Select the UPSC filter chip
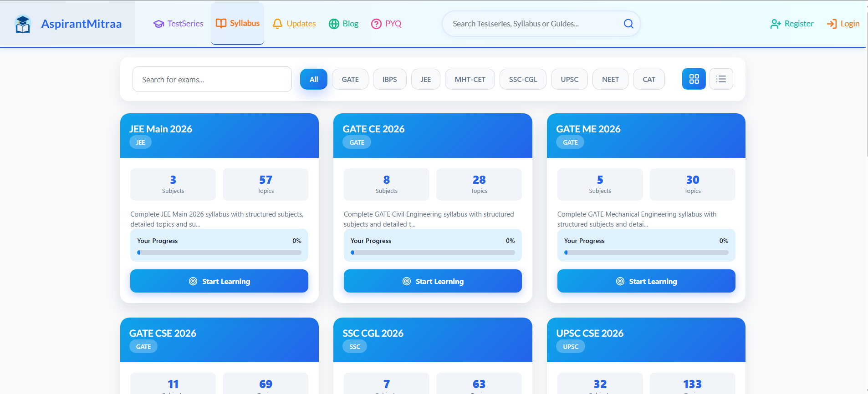Image resolution: width=868 pixels, height=394 pixels. click(x=570, y=79)
